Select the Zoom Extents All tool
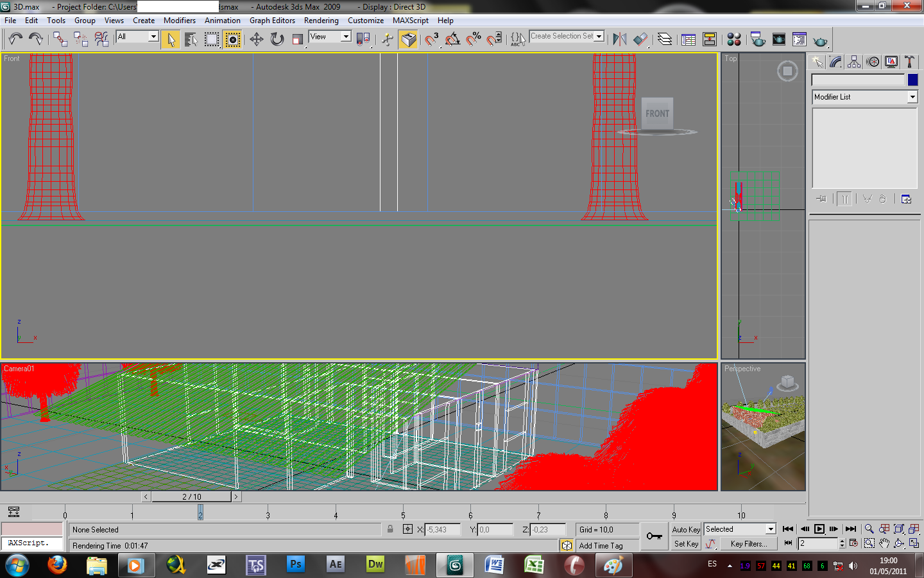This screenshot has width=924, height=578. pos(914,529)
